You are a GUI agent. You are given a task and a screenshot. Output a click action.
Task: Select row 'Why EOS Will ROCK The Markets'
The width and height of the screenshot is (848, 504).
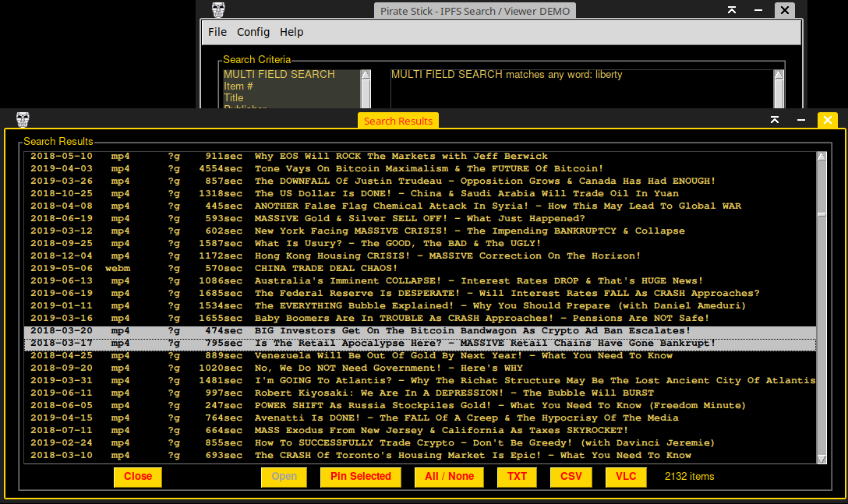pos(420,157)
